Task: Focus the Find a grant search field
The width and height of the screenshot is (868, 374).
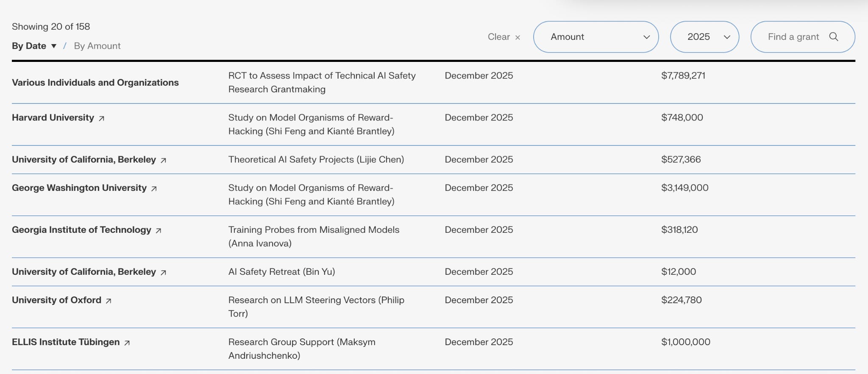Action: (803, 37)
